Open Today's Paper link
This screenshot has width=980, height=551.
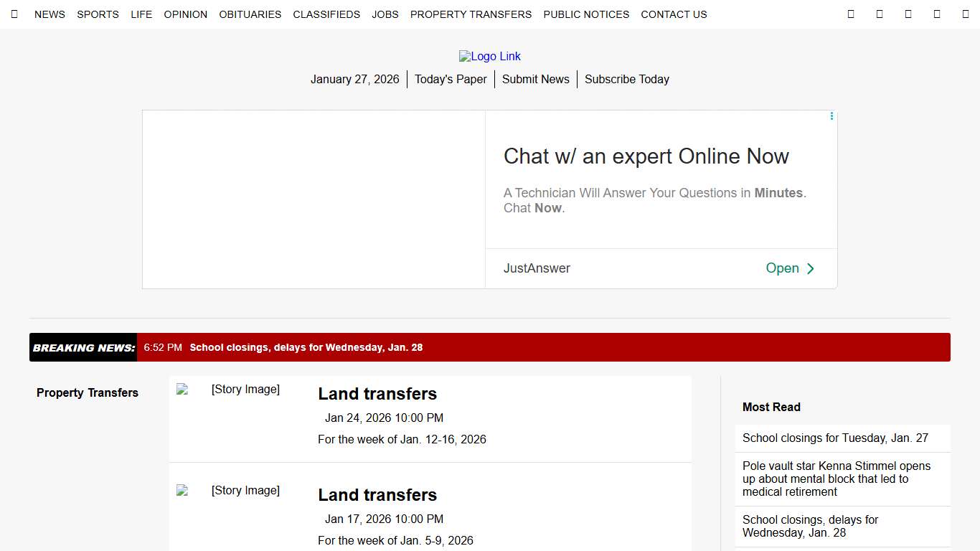451,80
